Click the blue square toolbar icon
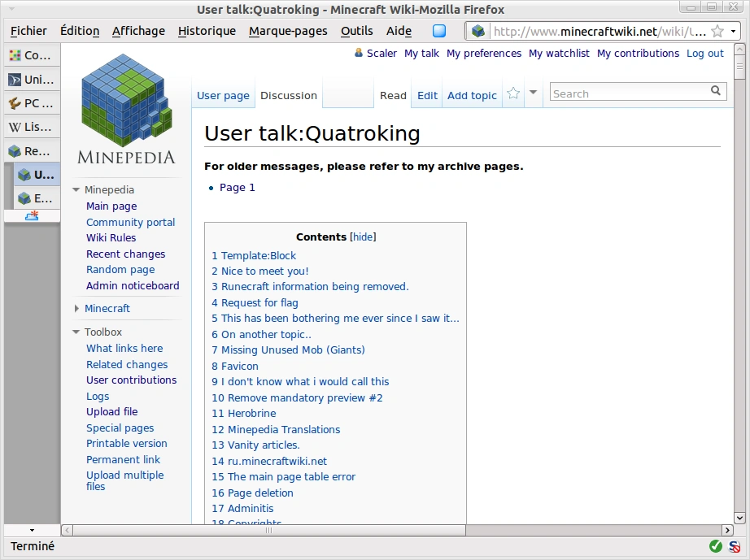Screen dimensions: 750x560 439,31
